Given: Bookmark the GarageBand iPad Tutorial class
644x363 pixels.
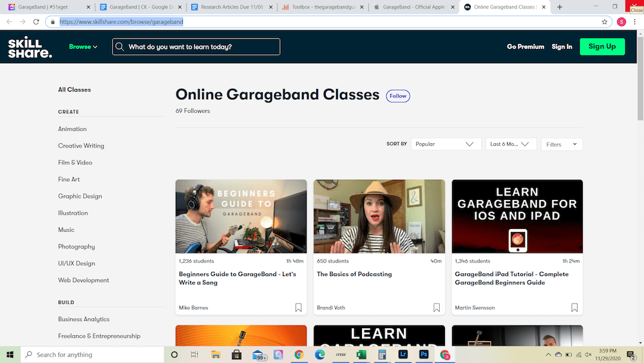Looking at the screenshot, I should [574, 308].
